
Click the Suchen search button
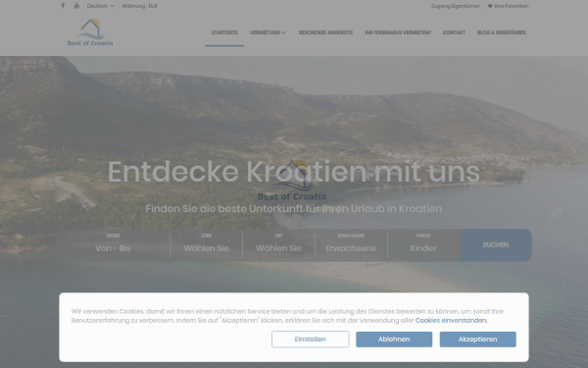coord(496,245)
